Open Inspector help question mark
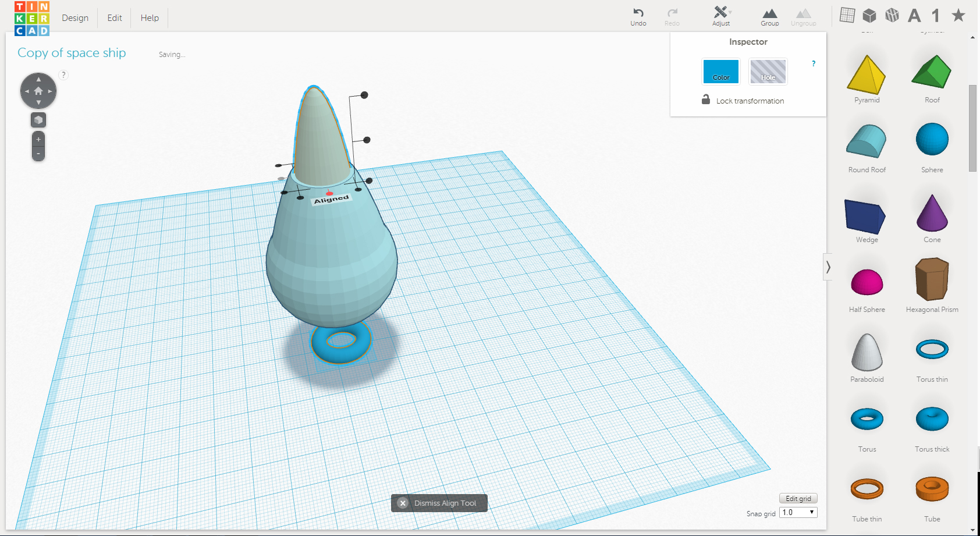 pyautogui.click(x=814, y=63)
